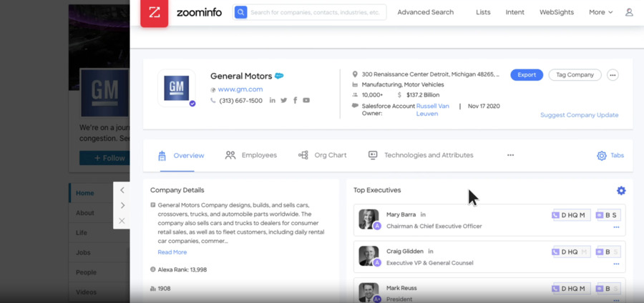Open the www.gm.com link

(240, 89)
